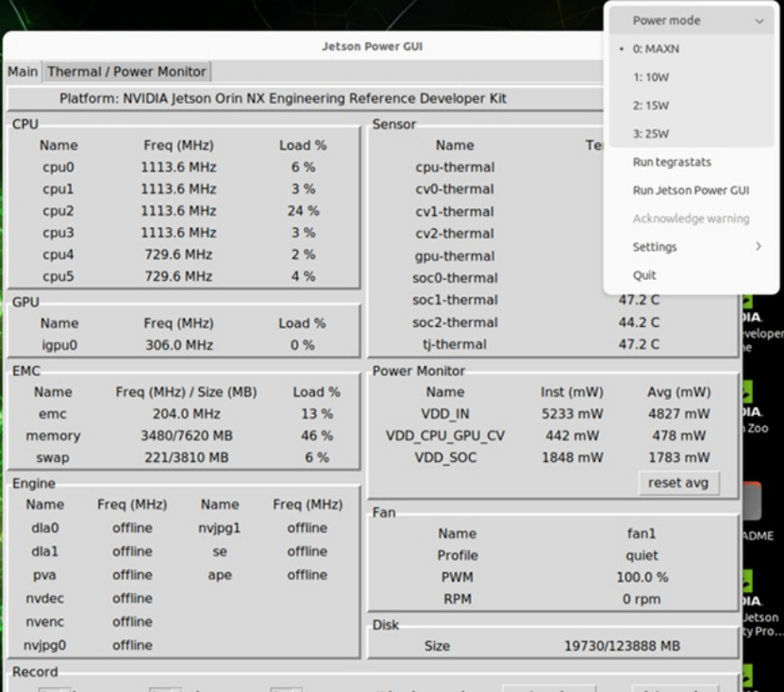Select the 3: 25W power mode
The width and height of the screenshot is (784, 692).
pyautogui.click(x=650, y=134)
